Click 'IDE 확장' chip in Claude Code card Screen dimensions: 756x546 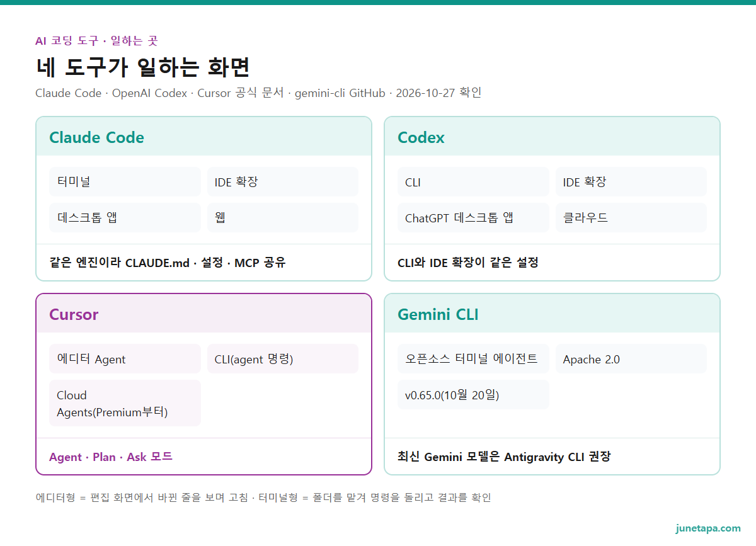point(283,182)
